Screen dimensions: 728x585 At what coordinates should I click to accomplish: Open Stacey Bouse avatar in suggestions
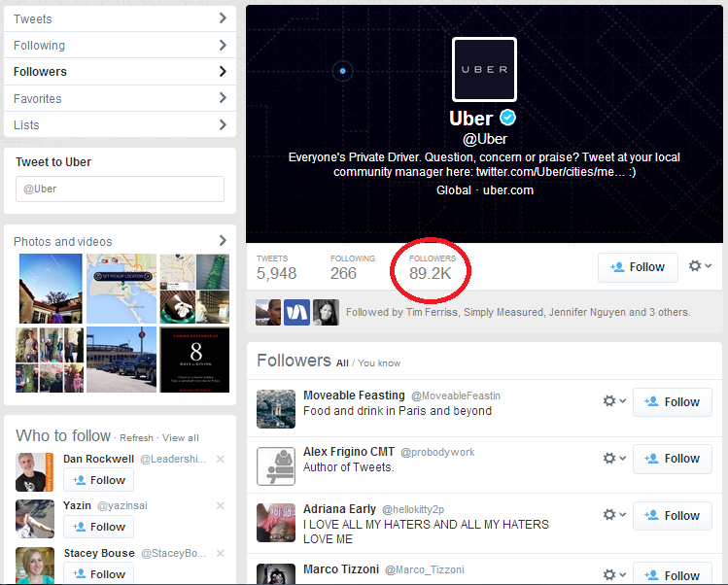pyautogui.click(x=34, y=566)
